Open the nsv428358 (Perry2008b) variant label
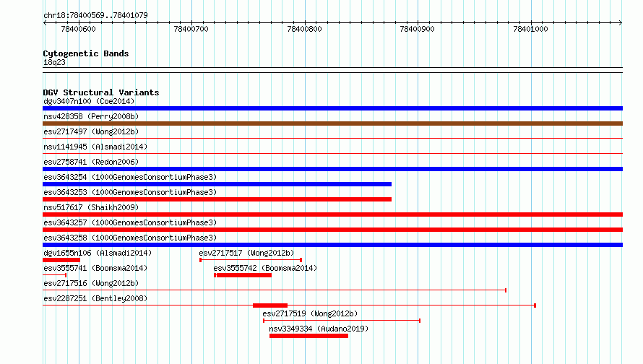 click(91, 116)
